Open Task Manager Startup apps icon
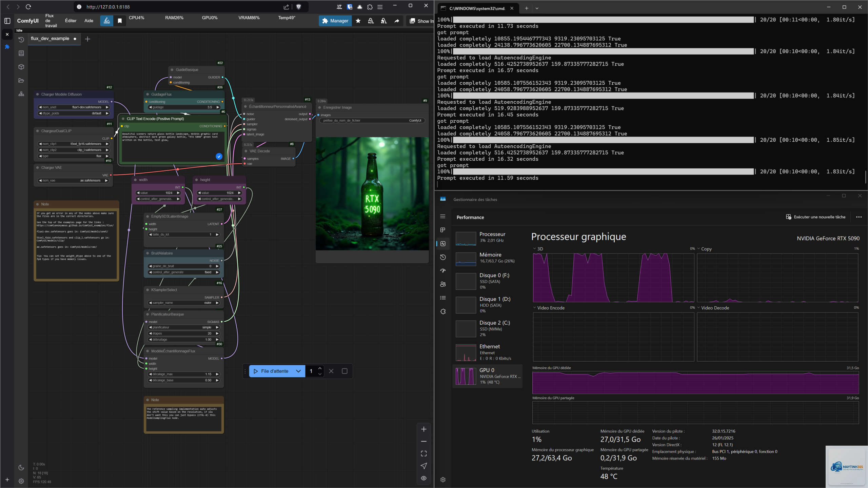Viewport: 868px width, 488px height. (x=443, y=271)
